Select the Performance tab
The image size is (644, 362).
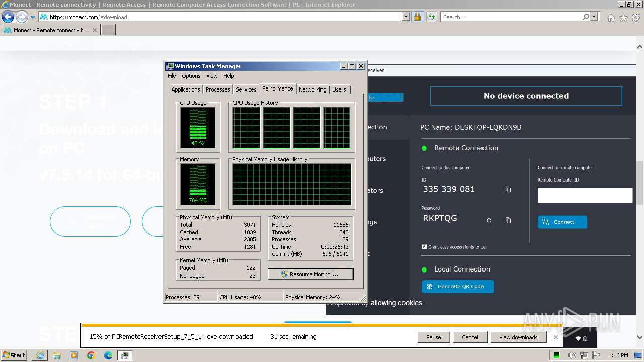click(277, 88)
